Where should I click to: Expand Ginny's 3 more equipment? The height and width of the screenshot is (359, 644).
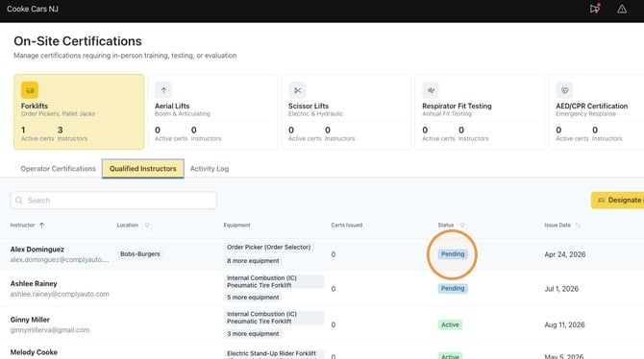(253, 334)
